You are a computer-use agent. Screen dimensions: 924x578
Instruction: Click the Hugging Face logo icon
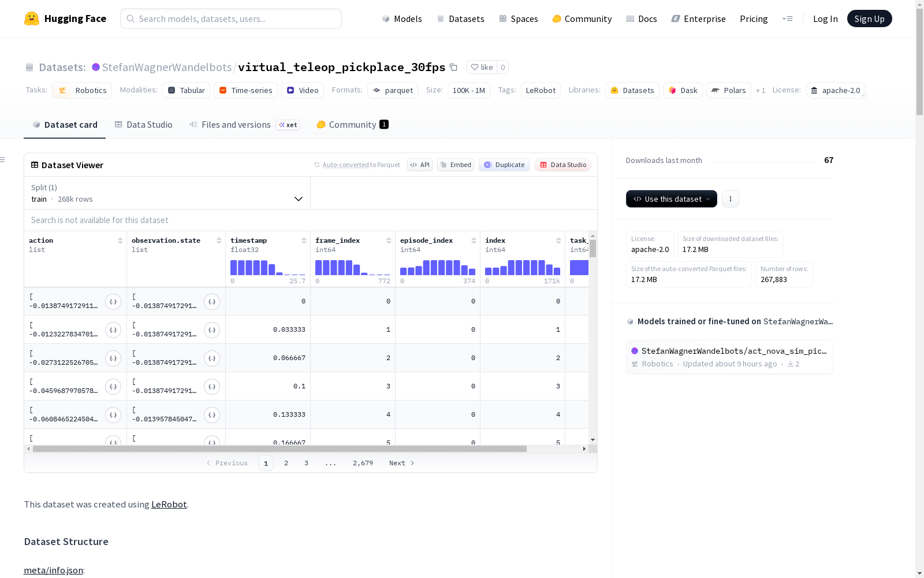pyautogui.click(x=32, y=18)
